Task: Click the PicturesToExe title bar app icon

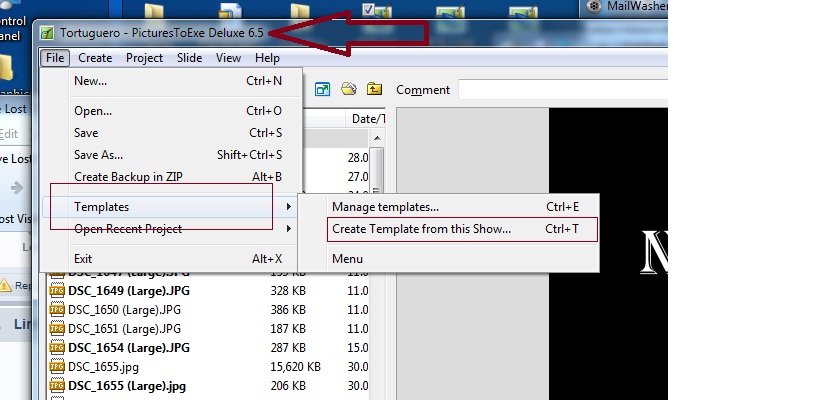Action: pos(47,33)
